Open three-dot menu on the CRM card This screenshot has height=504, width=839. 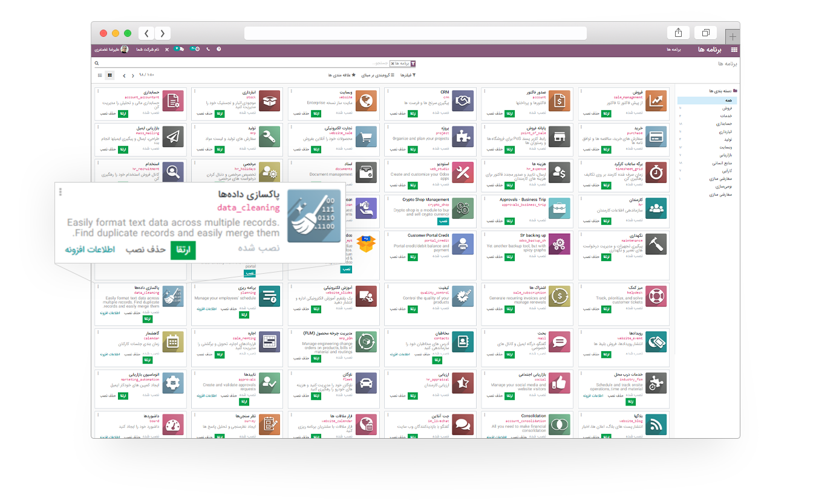tap(385, 92)
